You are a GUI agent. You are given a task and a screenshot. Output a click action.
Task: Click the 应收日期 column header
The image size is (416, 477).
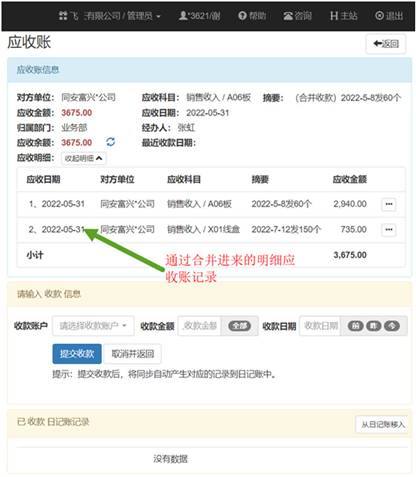(43, 179)
